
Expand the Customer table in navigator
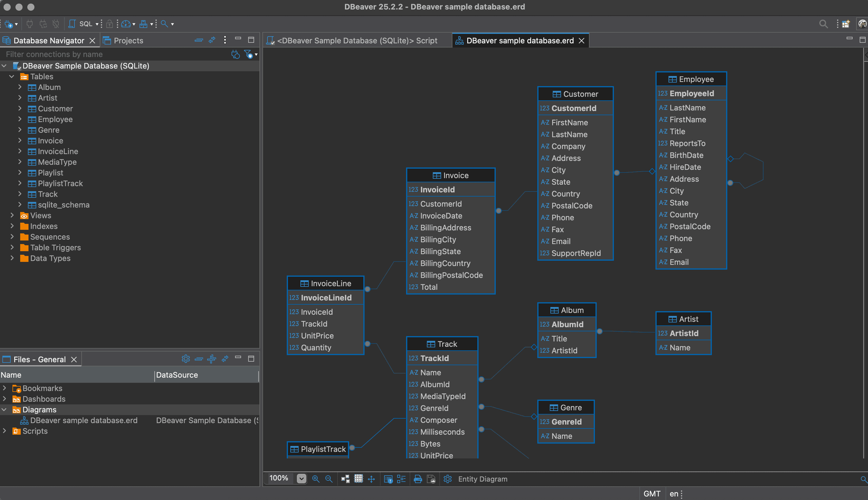[20, 108]
